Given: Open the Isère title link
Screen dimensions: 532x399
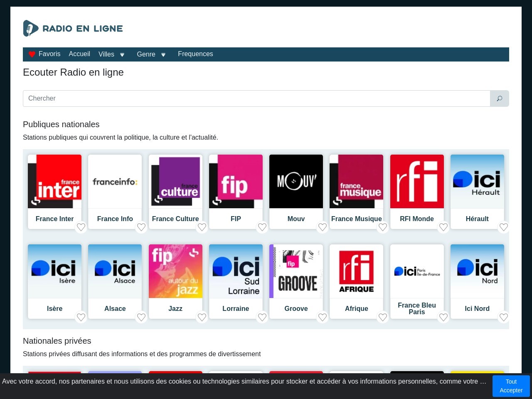Looking at the screenshot, I should click(x=54, y=308).
